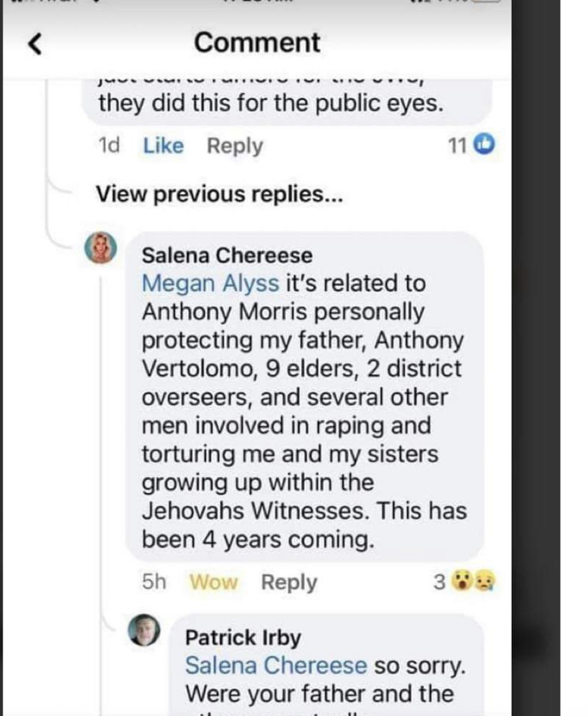Click the "5h" comment timestamp

coord(154,581)
